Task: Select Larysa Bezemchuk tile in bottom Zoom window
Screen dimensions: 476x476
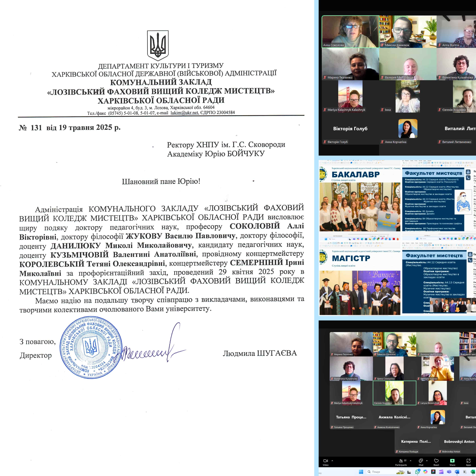Action: pyautogui.click(x=438, y=393)
